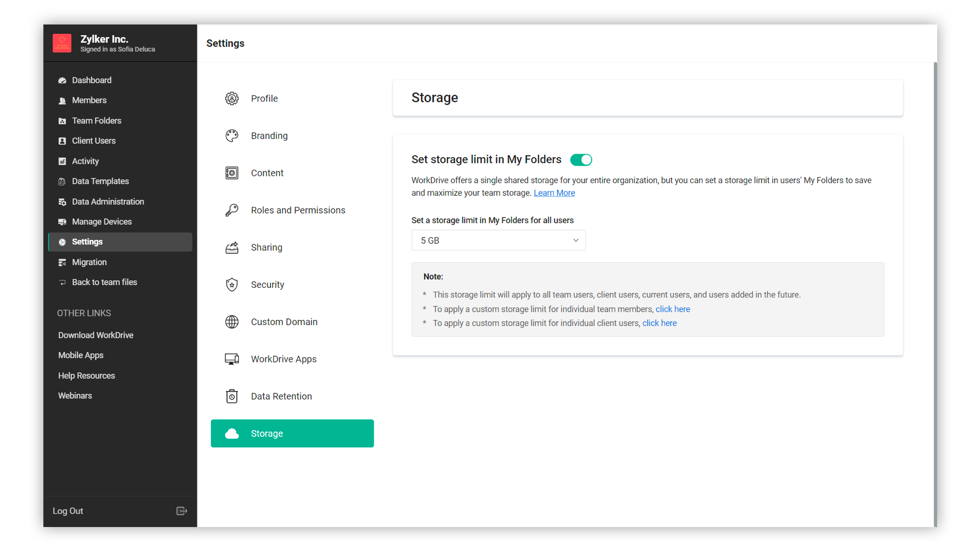This screenshot has width=980, height=551.
Task: Click the Profile settings icon
Action: [232, 98]
